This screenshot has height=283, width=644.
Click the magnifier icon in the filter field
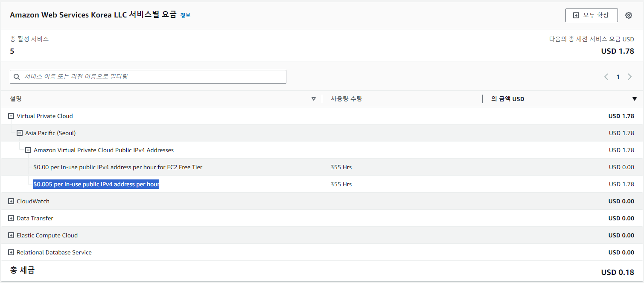[17, 77]
